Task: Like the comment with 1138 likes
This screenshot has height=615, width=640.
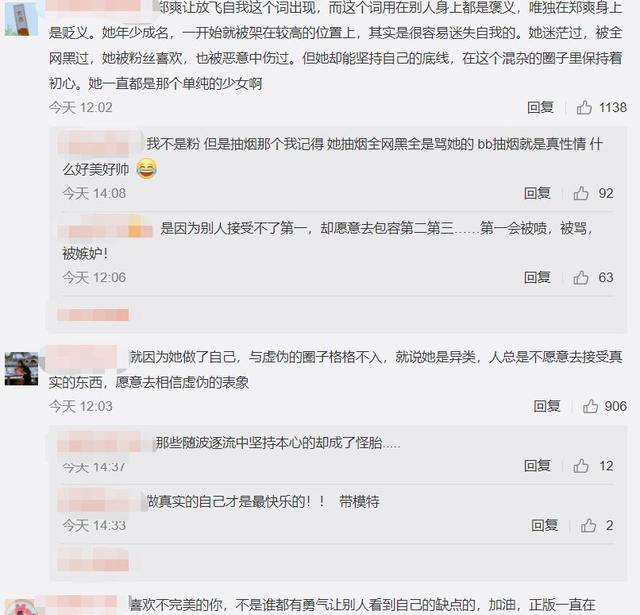Action: click(584, 108)
